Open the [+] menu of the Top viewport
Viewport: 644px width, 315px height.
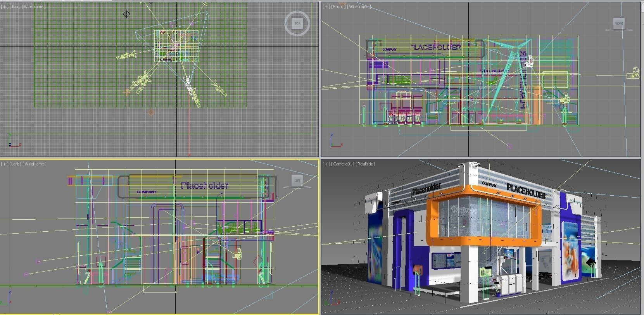coord(5,7)
